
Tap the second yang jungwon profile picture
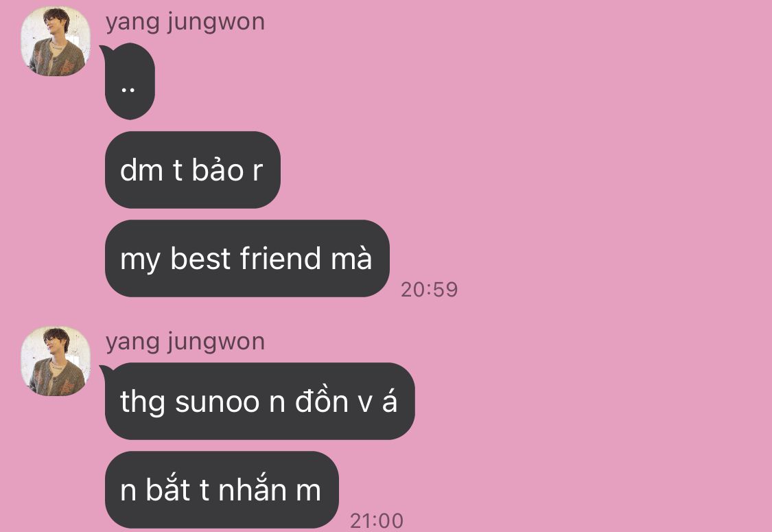[56, 360]
